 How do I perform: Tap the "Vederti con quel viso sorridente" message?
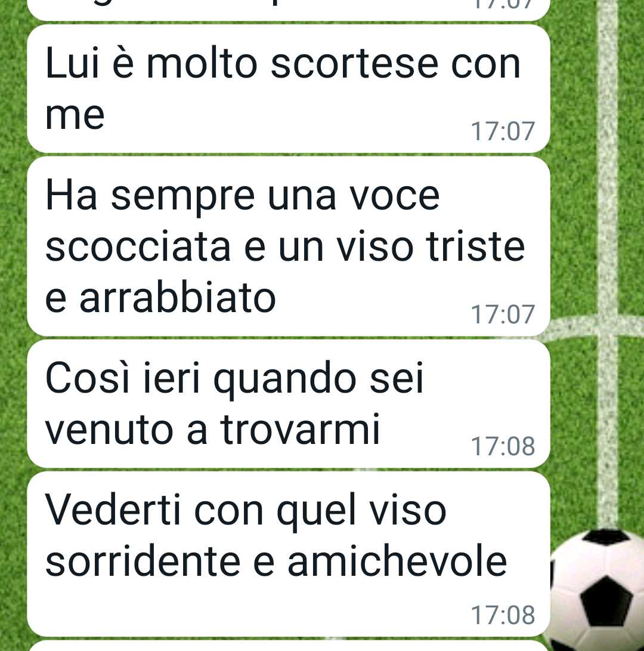289,554
